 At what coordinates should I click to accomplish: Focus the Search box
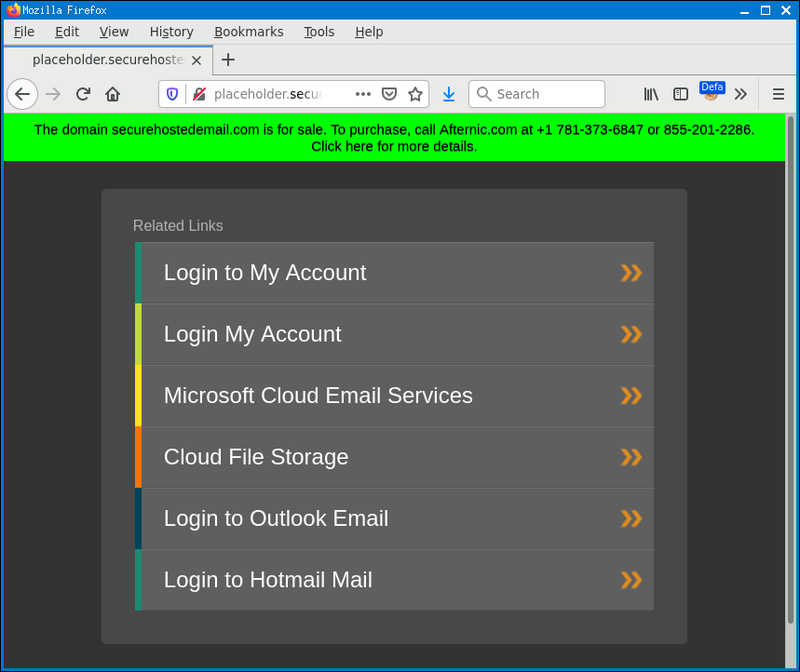click(537, 94)
